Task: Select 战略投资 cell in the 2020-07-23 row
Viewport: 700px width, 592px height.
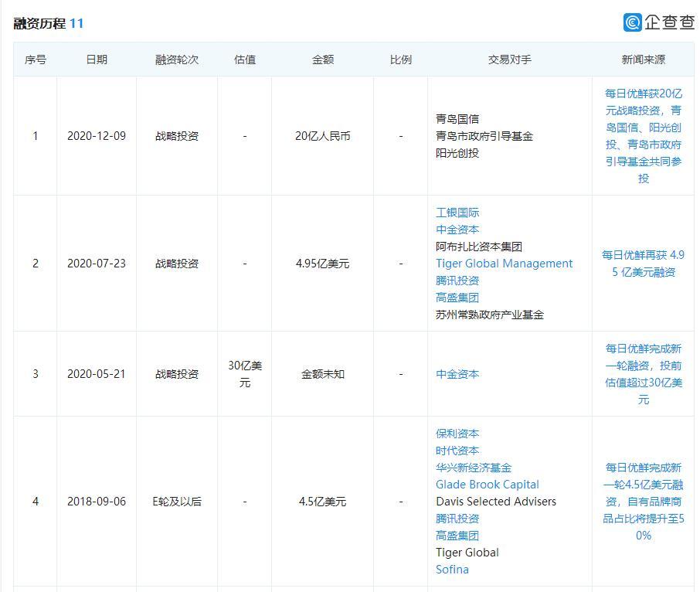Action: [x=177, y=264]
